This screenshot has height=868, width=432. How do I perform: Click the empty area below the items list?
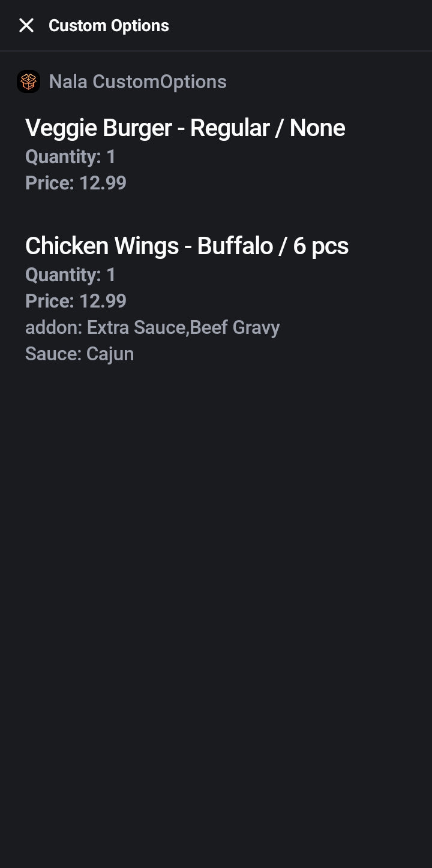[x=216, y=599]
